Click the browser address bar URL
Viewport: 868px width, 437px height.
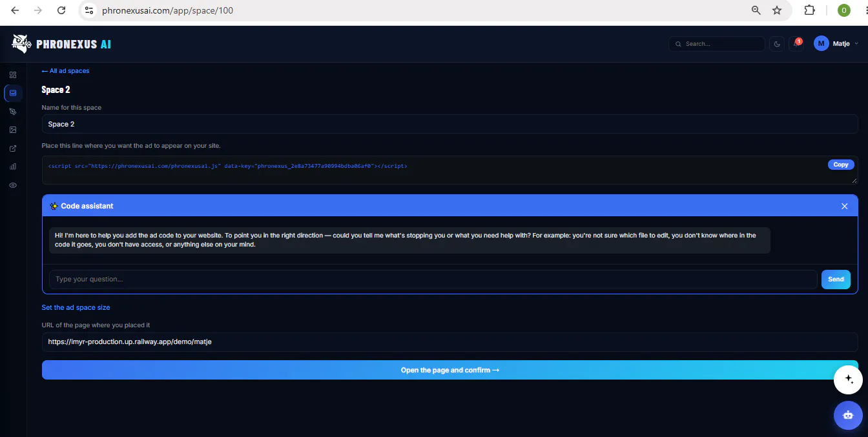167,10
